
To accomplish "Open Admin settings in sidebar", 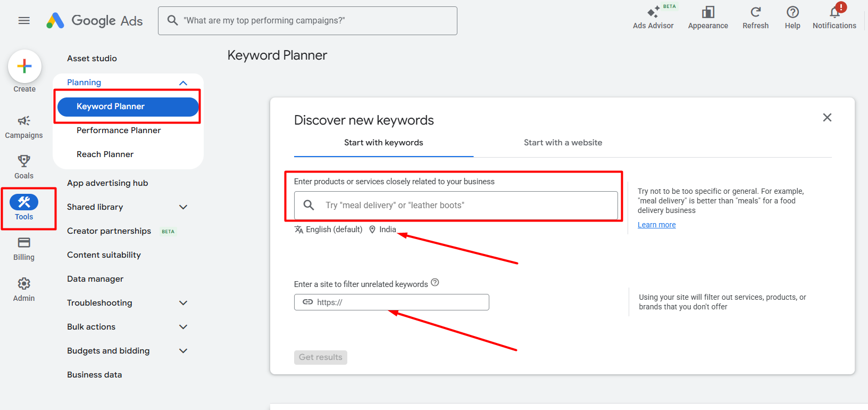I will 24,290.
